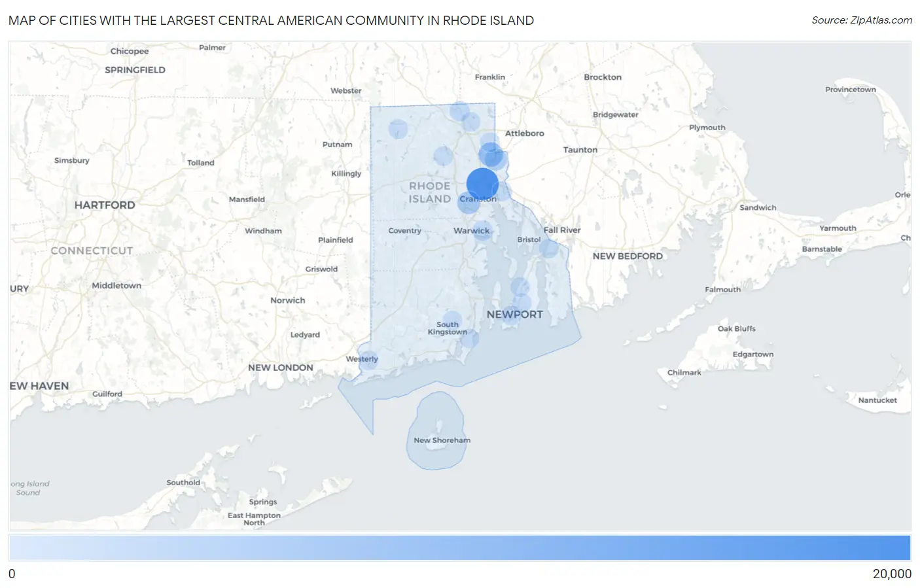This screenshot has height=588, width=920.
Task: Click the Middletown label
Action: (x=116, y=286)
